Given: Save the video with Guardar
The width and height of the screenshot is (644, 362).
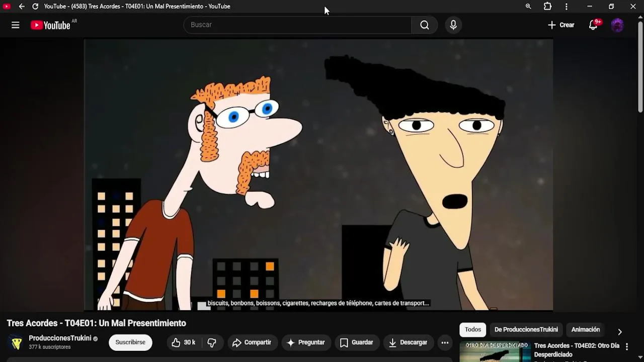Looking at the screenshot, I should (356, 342).
